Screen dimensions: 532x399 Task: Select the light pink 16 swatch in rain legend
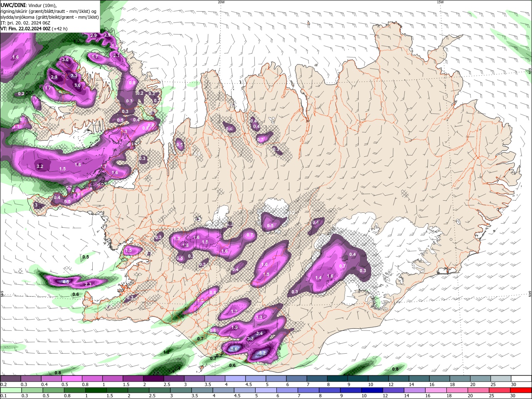tap(436, 390)
